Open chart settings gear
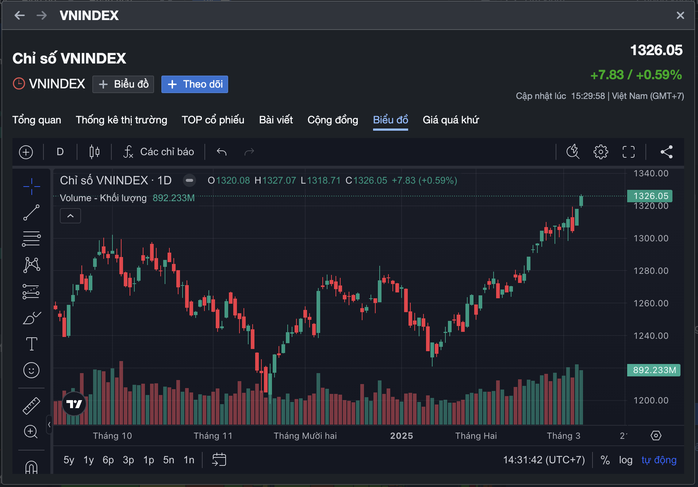The image size is (698, 487). [x=601, y=152]
